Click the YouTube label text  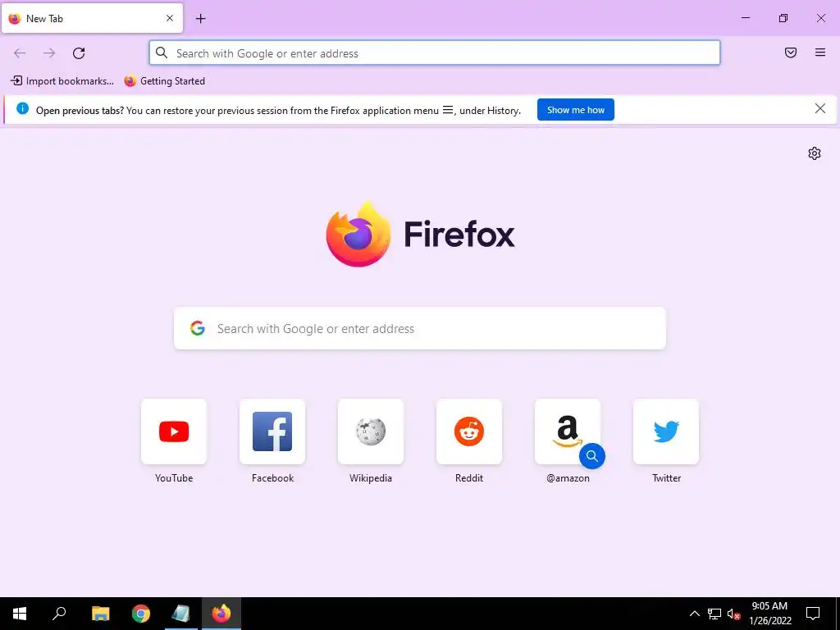click(174, 478)
